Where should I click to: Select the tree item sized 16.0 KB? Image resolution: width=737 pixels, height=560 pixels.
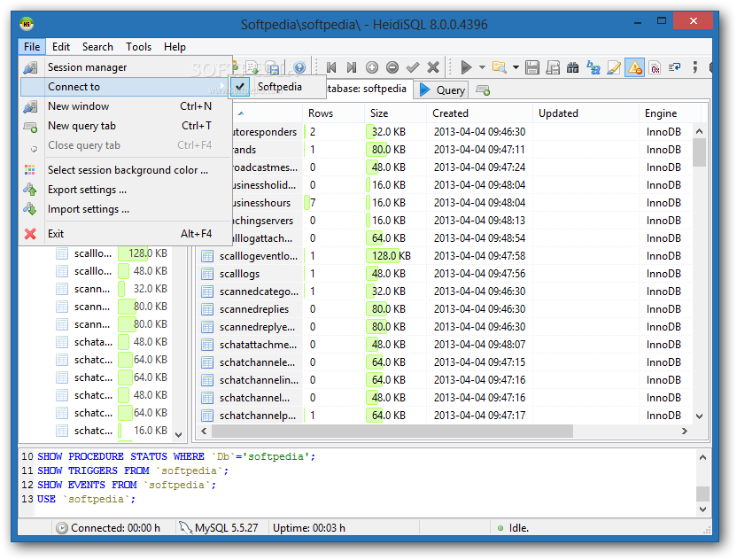(x=112, y=431)
